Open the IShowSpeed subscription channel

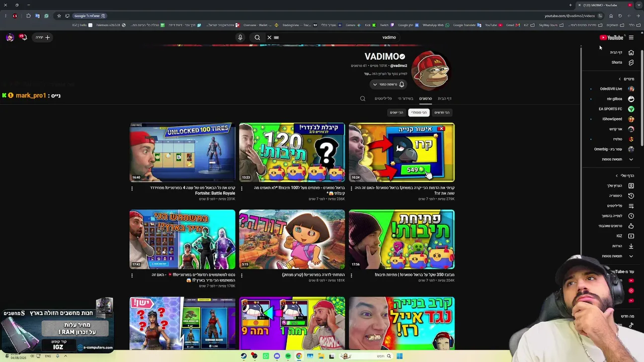[618, 119]
